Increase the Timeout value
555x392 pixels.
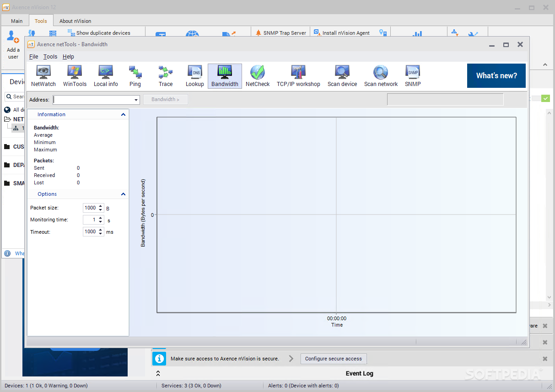coord(101,230)
